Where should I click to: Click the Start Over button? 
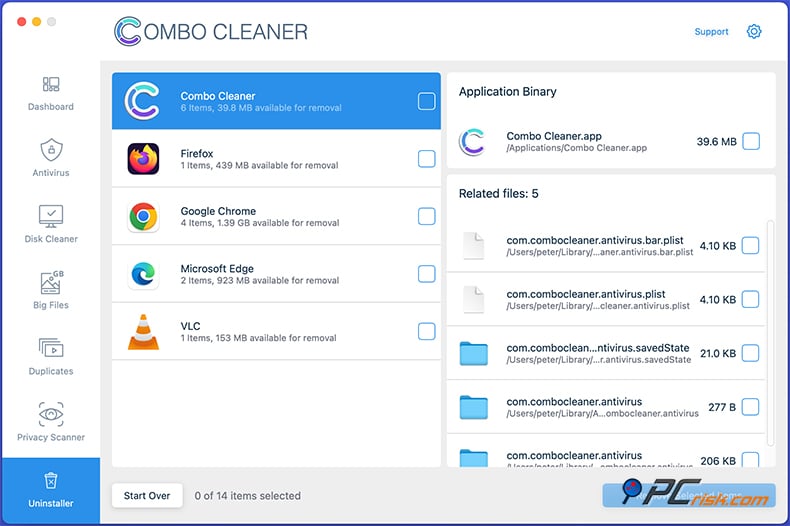pyautogui.click(x=147, y=496)
